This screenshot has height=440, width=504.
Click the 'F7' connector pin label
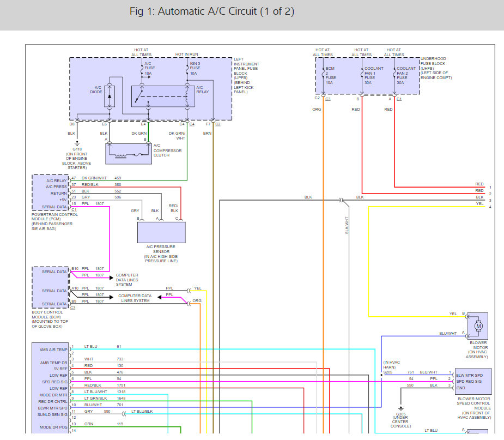tap(208, 124)
